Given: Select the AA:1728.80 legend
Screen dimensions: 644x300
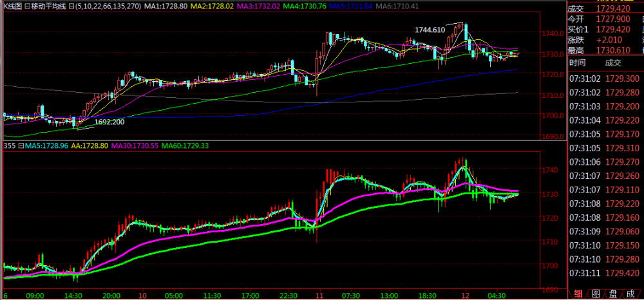Looking at the screenshot, I should pos(90,145).
